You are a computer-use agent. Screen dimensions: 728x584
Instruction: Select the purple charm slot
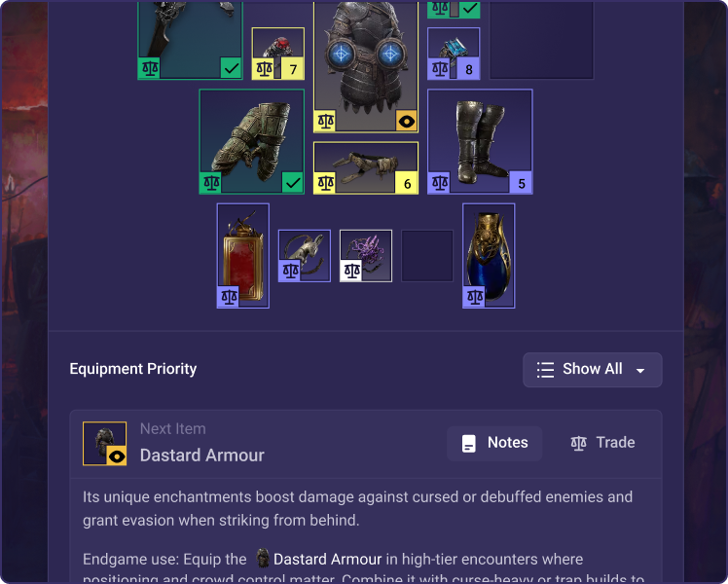click(x=366, y=256)
